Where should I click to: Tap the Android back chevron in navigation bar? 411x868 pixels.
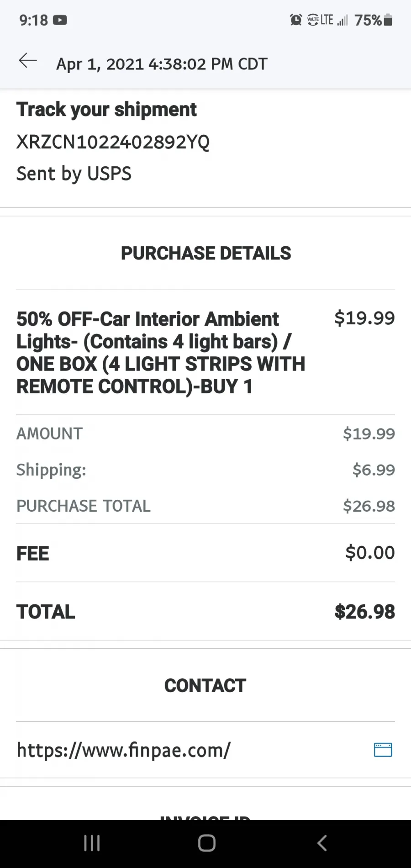(x=321, y=843)
